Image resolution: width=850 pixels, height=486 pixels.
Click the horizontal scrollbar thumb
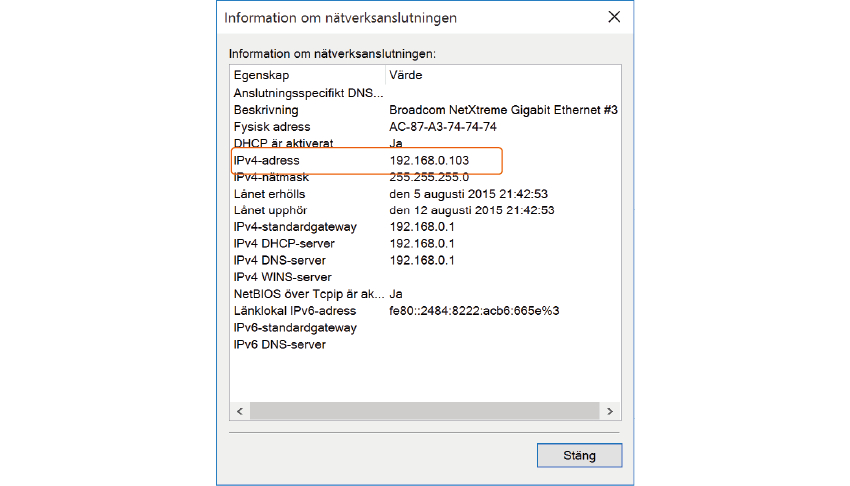tap(422, 411)
